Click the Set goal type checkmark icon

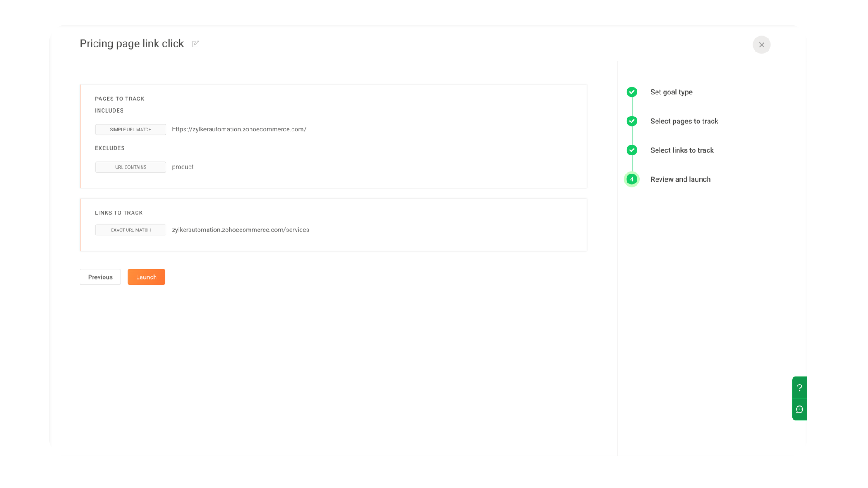click(632, 92)
